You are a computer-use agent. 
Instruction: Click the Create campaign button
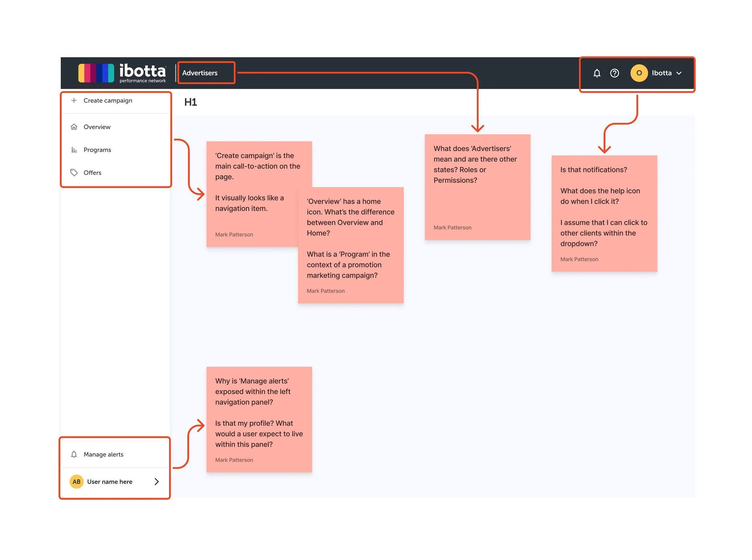(x=108, y=100)
